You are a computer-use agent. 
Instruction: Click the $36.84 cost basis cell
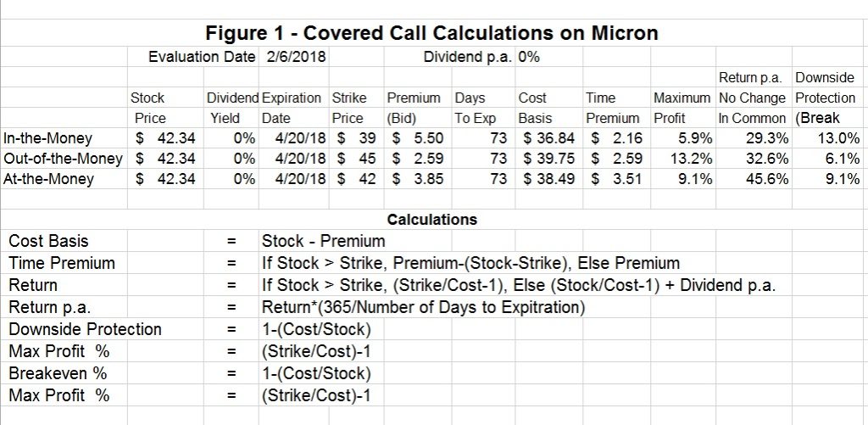(548, 138)
